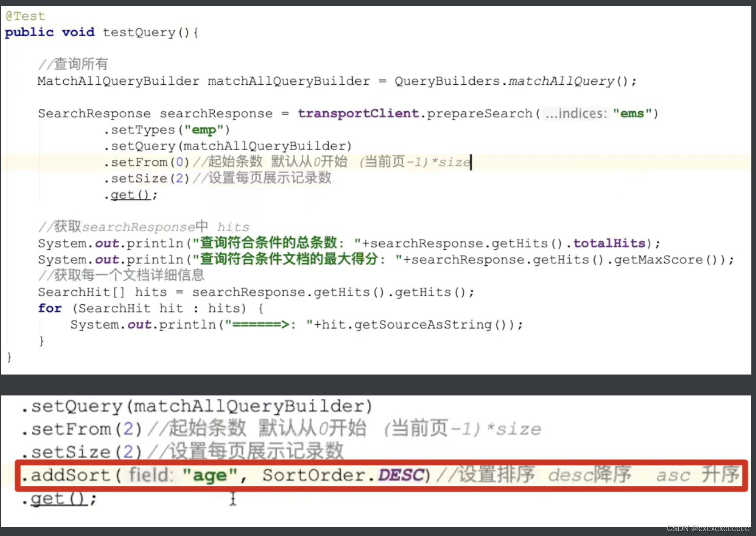Click QueryBuilders.matchAllQuery() call
Viewport: 756px width, 536px height.
click(511, 81)
